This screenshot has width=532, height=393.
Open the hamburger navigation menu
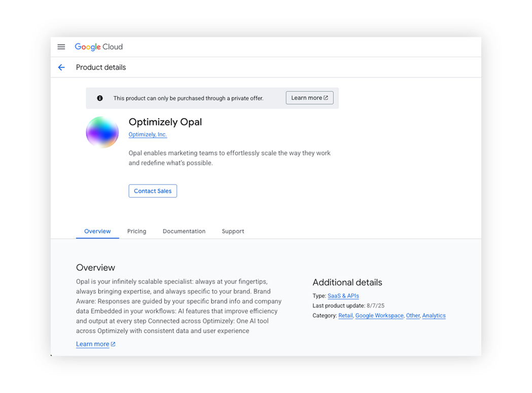pyautogui.click(x=61, y=47)
